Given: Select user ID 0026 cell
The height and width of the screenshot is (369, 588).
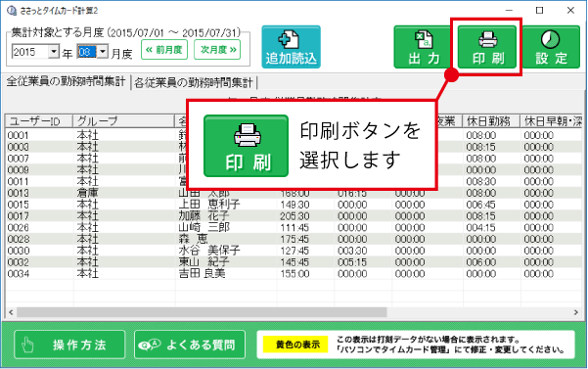Looking at the screenshot, I should [x=18, y=228].
